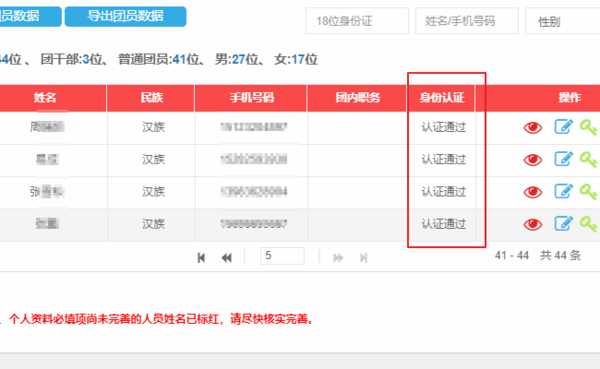Screen dimensions: 600x369
Task: Open edit icon for second row member
Action: click(564, 159)
